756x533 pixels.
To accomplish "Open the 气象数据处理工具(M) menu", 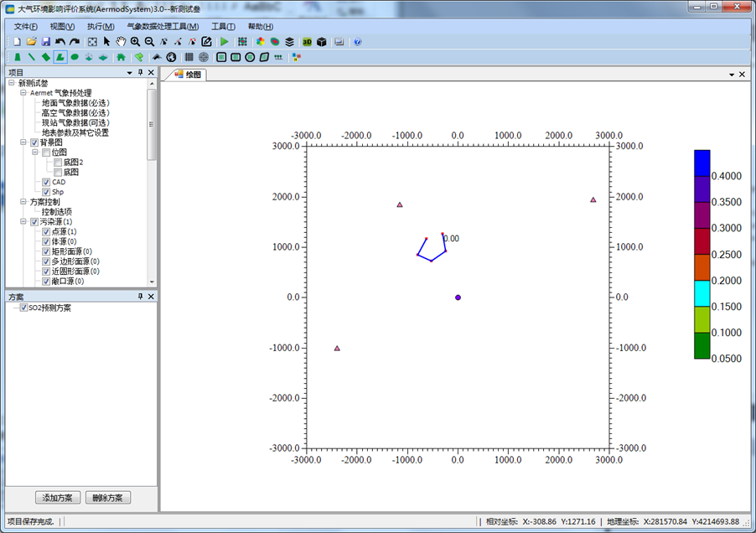I will tap(163, 26).
